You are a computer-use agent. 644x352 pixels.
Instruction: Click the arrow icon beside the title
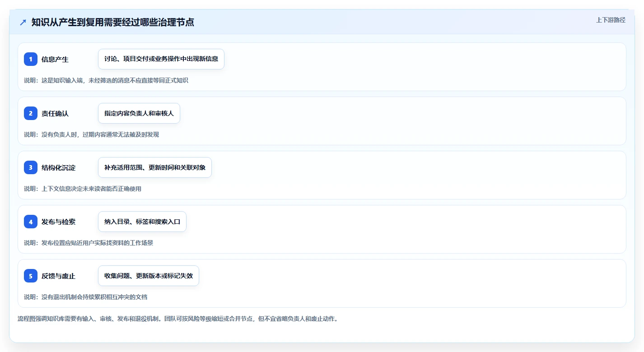click(23, 22)
